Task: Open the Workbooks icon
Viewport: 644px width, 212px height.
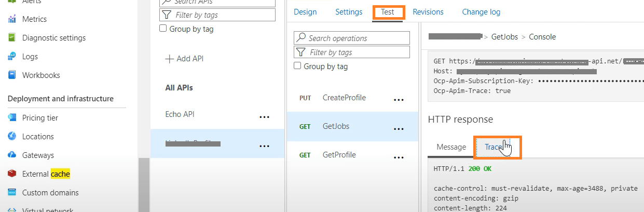Action: (12, 75)
